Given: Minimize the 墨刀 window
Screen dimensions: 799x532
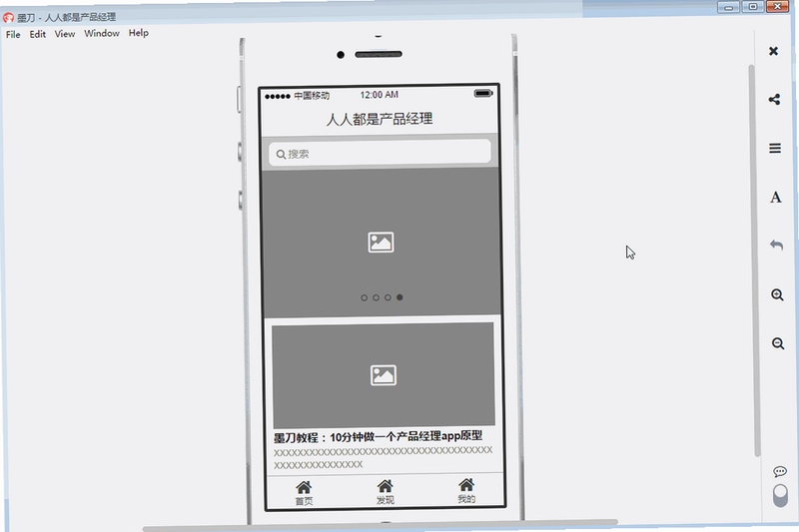Looking at the screenshot, I should tap(728, 7).
